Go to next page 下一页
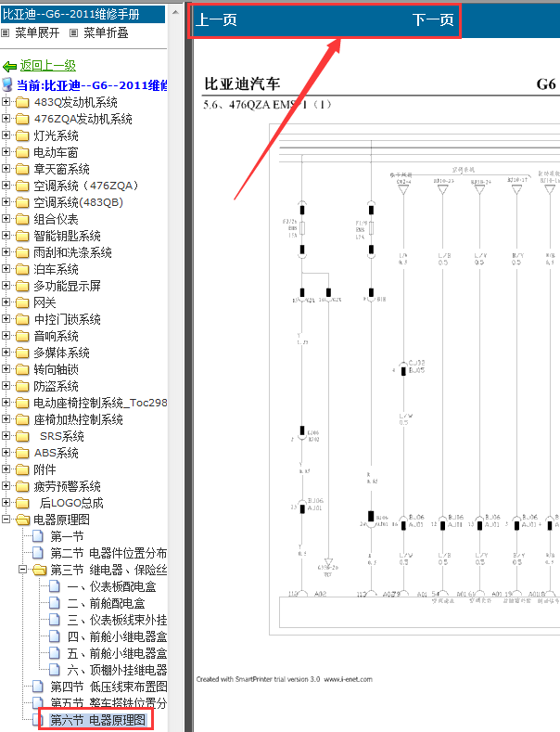560x732 pixels. 433,19
